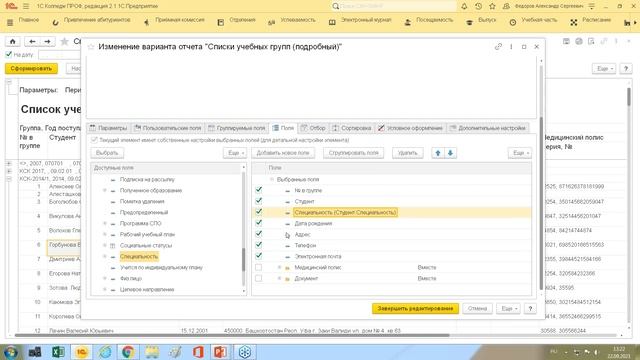Open the 1C logo main menu
640x360 pixels.
(11, 6)
